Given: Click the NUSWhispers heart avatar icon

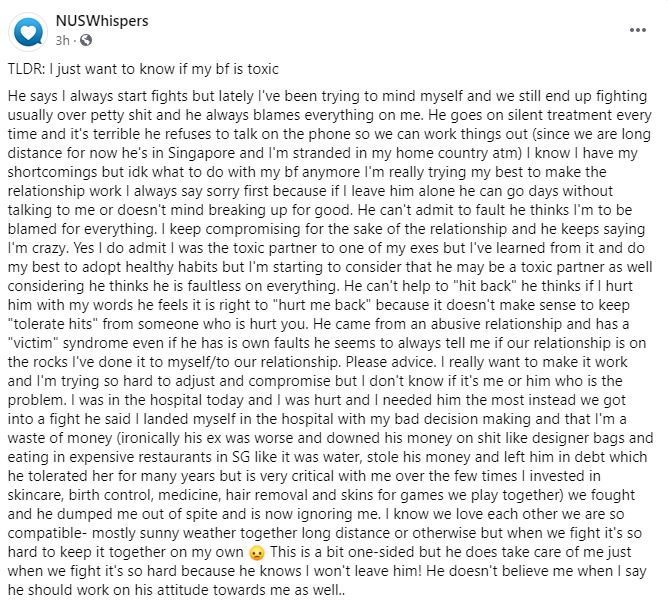Looking at the screenshot, I should (28, 32).
